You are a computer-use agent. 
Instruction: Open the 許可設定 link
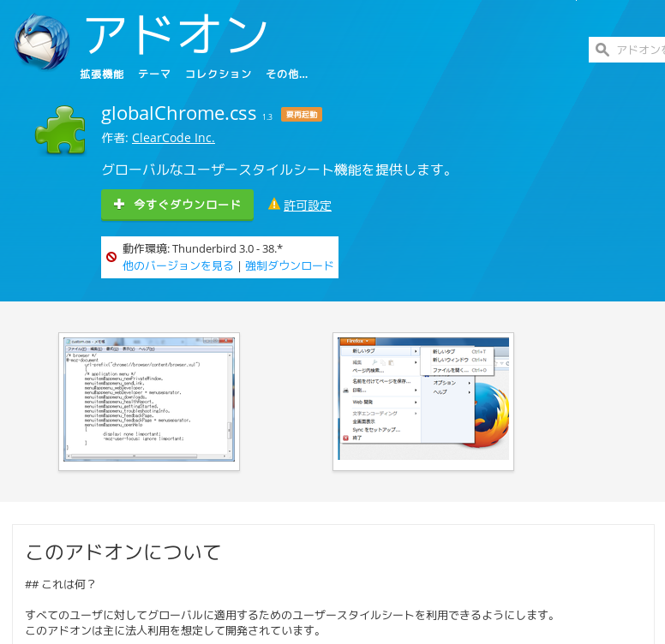[x=308, y=206]
